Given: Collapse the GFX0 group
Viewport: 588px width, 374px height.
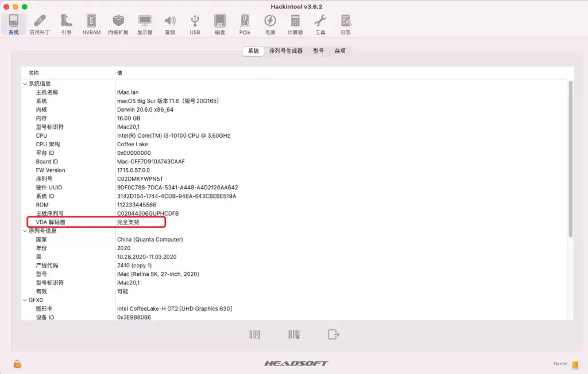Looking at the screenshot, I should [x=25, y=300].
